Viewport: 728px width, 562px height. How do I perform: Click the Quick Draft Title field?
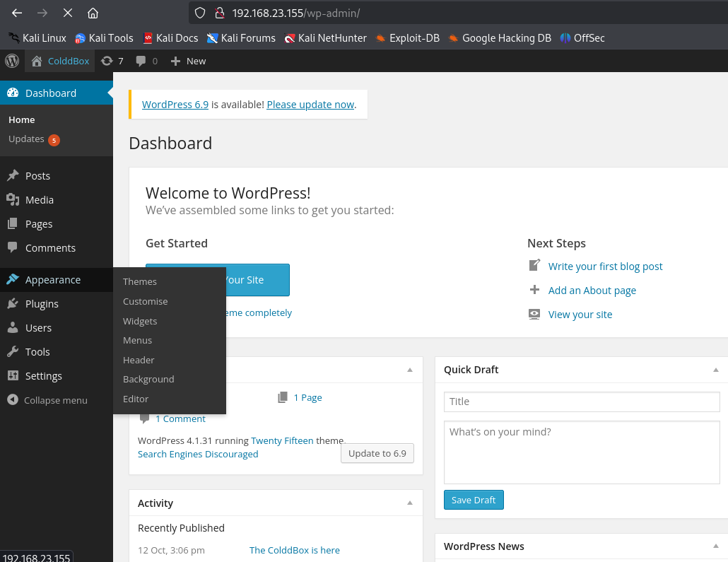(x=582, y=402)
